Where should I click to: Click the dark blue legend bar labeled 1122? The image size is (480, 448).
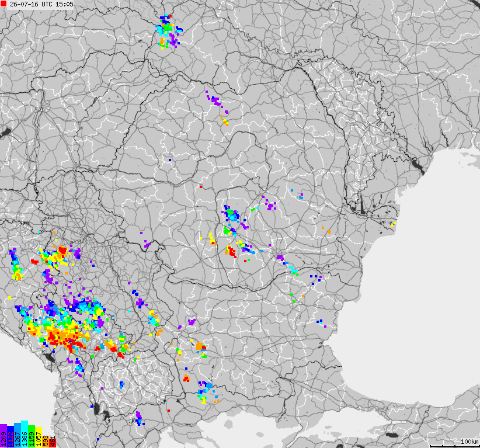[11, 437]
